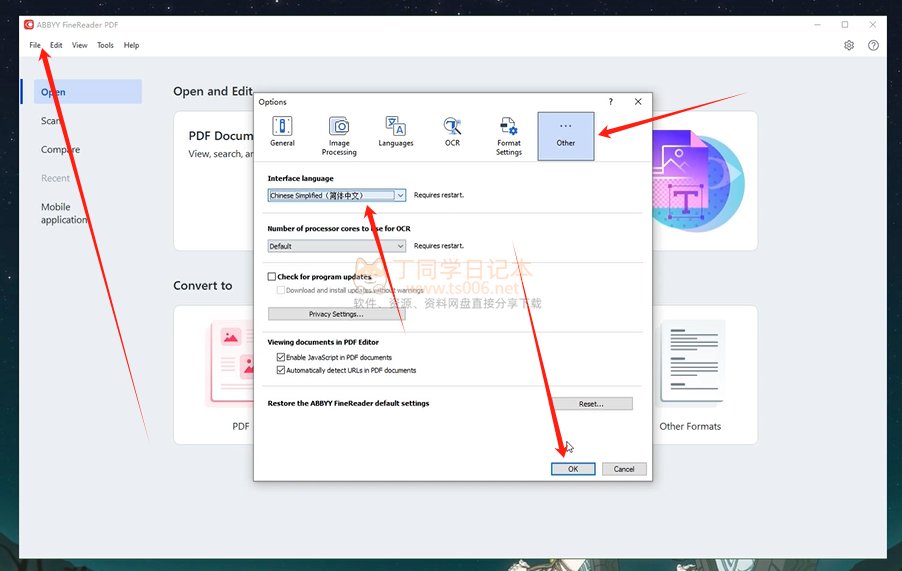Select the Open sidebar tab

(x=87, y=92)
